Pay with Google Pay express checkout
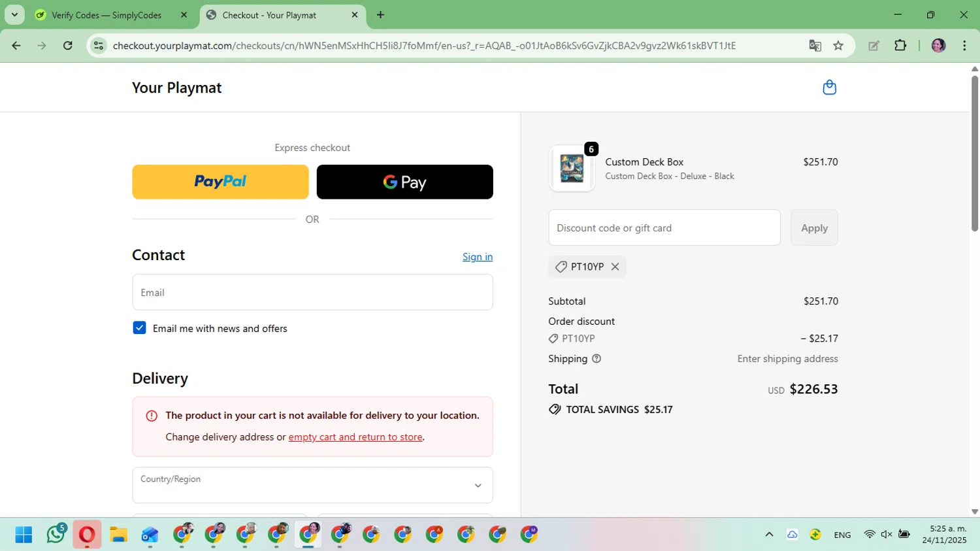 [x=404, y=182]
